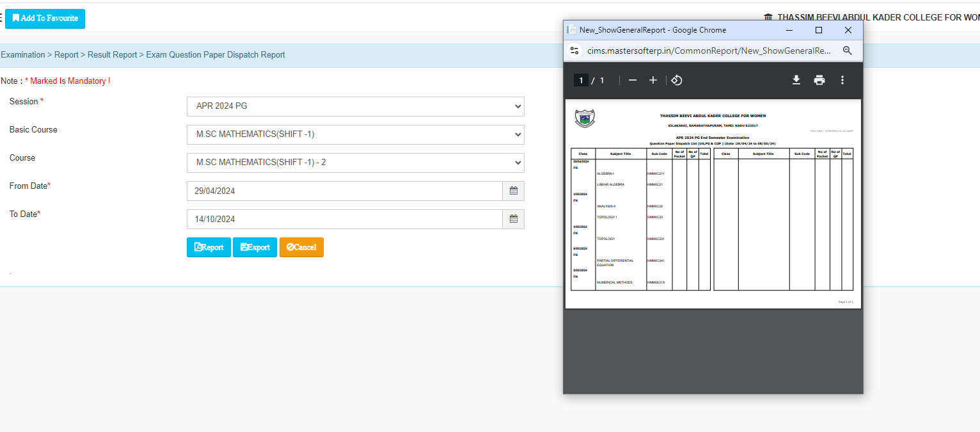Expand the Course dropdown
The height and width of the screenshot is (432, 980).
[x=355, y=163]
